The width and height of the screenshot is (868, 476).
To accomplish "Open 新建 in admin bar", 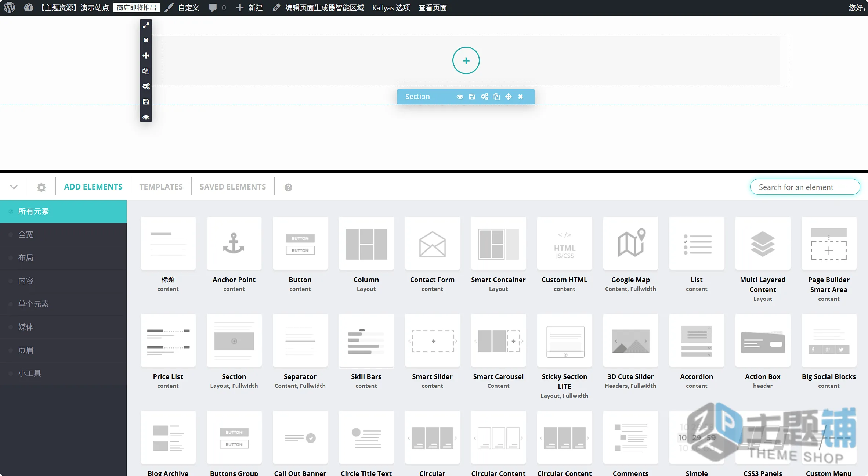I will [249, 7].
